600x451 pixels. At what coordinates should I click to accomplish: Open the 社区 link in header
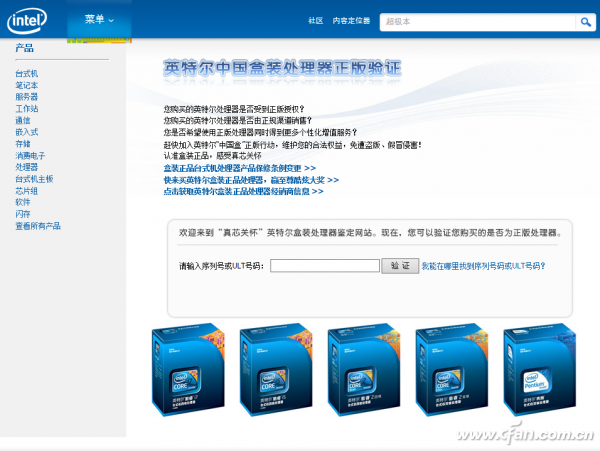pyautogui.click(x=316, y=21)
